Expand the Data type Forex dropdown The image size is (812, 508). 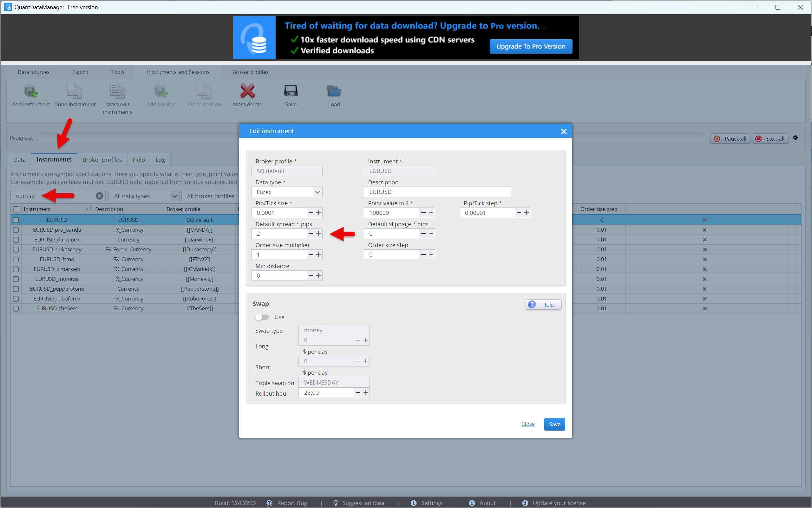point(317,192)
